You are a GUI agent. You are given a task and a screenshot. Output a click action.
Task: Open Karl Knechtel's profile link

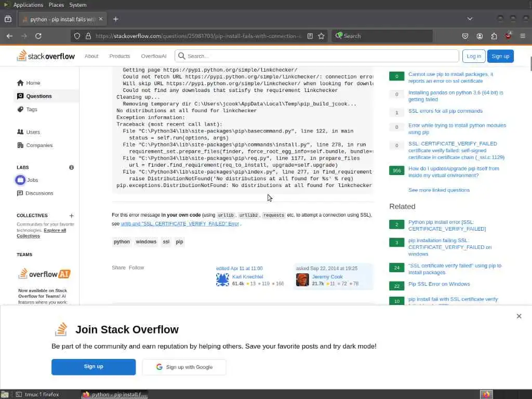(x=248, y=276)
